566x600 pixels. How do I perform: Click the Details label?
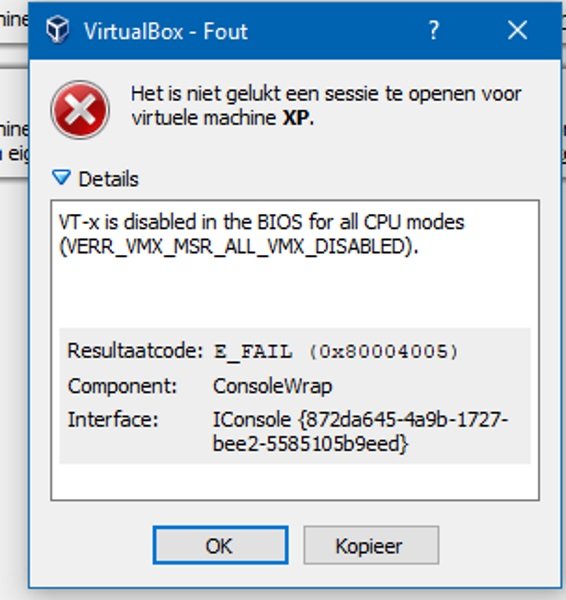(108, 179)
